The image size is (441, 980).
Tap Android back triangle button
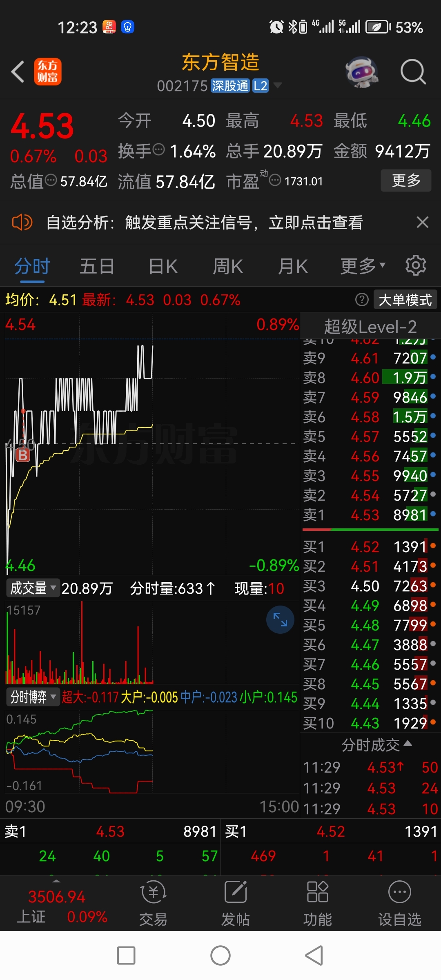314,955
